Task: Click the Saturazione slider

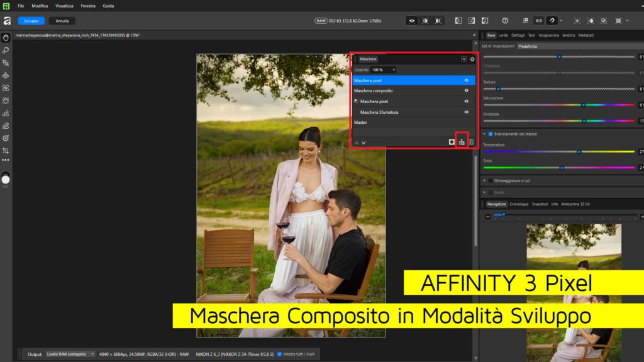Action: tap(559, 105)
